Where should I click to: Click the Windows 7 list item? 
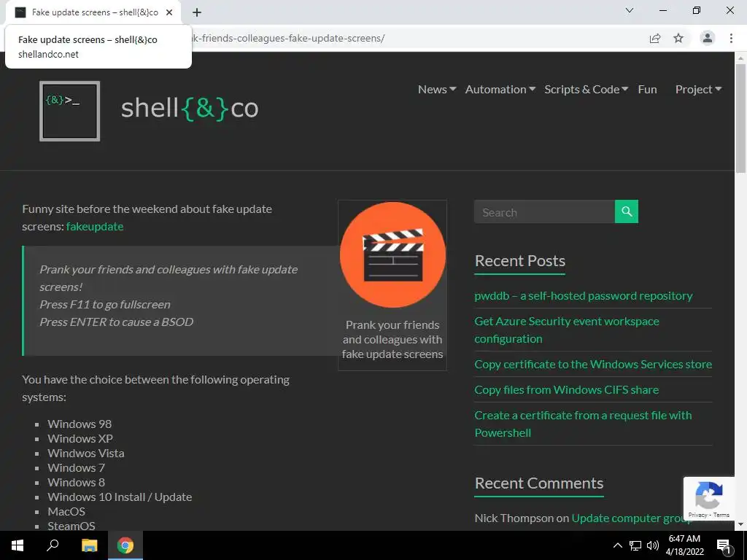(x=76, y=467)
